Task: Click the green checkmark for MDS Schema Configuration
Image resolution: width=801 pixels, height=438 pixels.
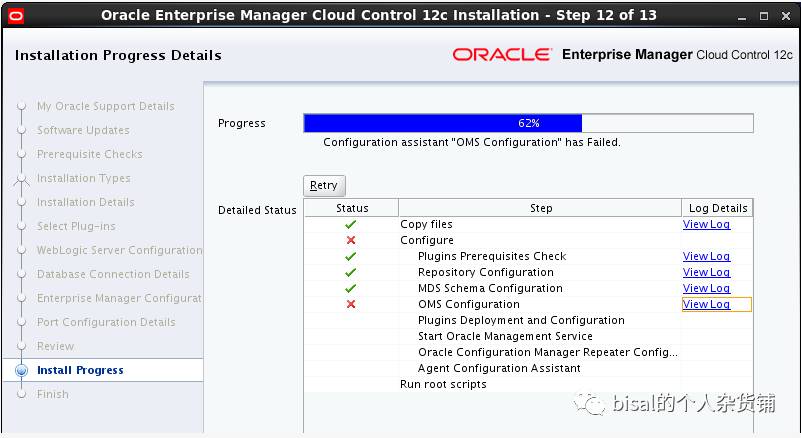Action: tap(351, 289)
